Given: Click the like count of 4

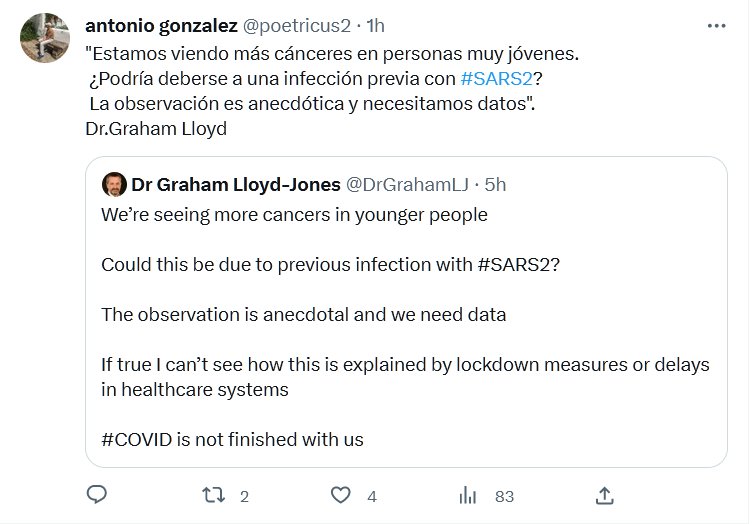Looking at the screenshot, I should coord(372,495).
